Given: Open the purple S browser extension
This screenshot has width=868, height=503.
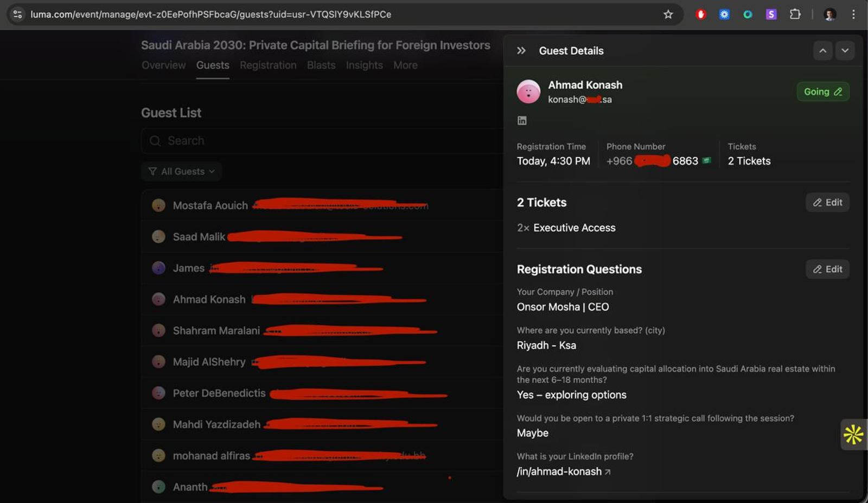Looking at the screenshot, I should click(771, 14).
